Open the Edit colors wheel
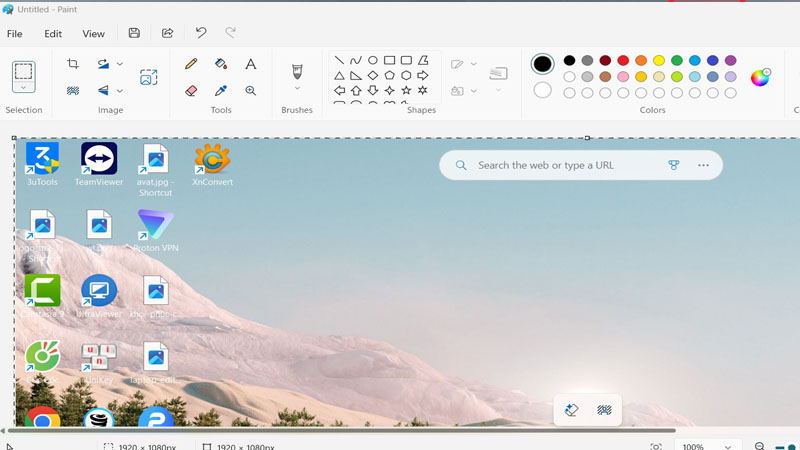The width and height of the screenshot is (800, 450). tap(760, 77)
